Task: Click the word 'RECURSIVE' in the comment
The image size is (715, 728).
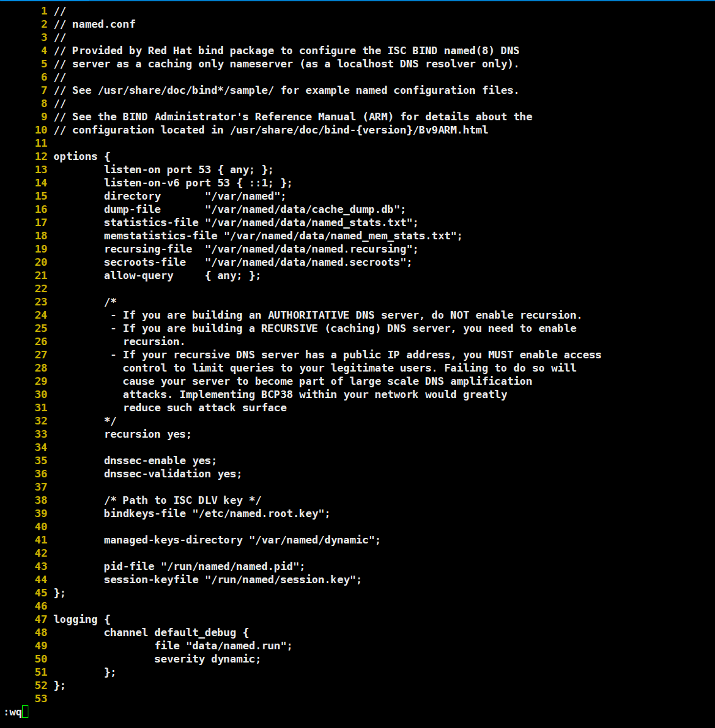Action: [289, 328]
